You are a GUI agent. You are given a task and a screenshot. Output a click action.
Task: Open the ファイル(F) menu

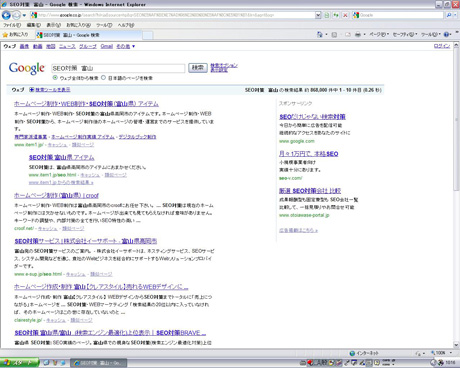12,25
